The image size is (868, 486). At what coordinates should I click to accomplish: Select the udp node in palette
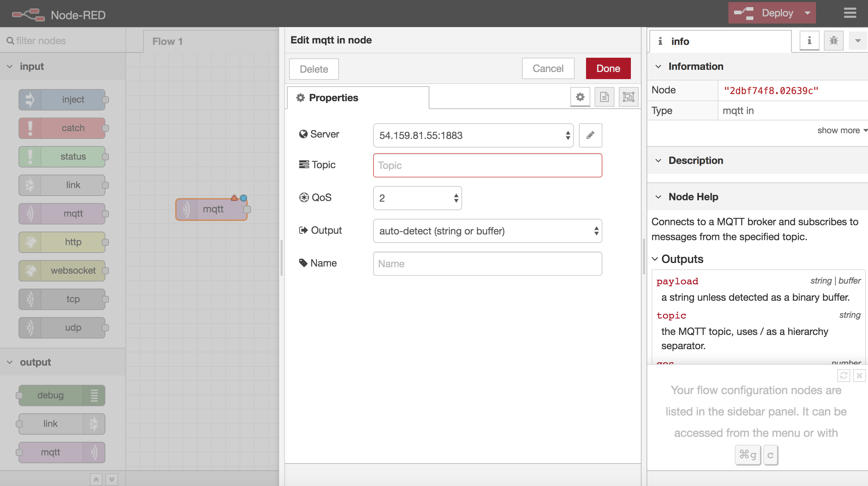coord(62,327)
